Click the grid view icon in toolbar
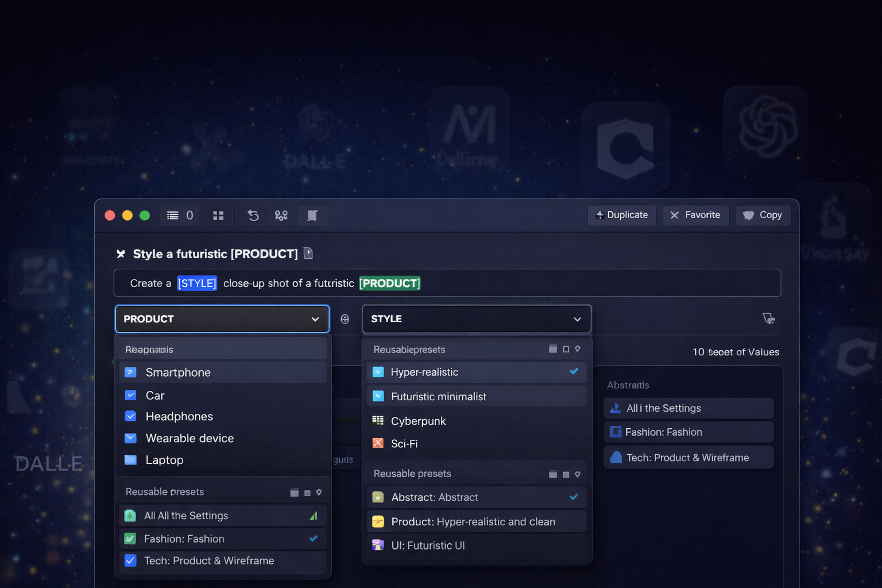 coord(218,215)
